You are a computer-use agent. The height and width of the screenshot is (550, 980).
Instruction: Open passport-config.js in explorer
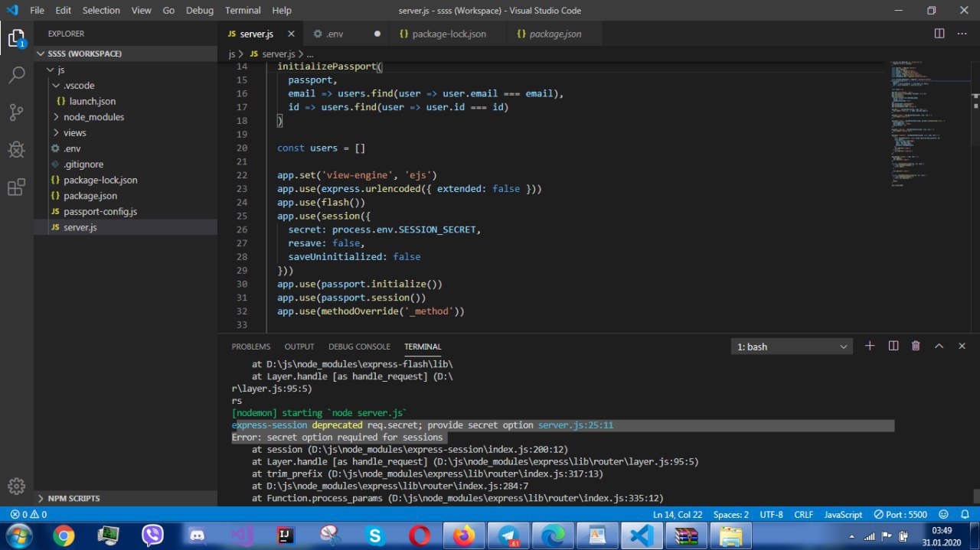click(126, 212)
